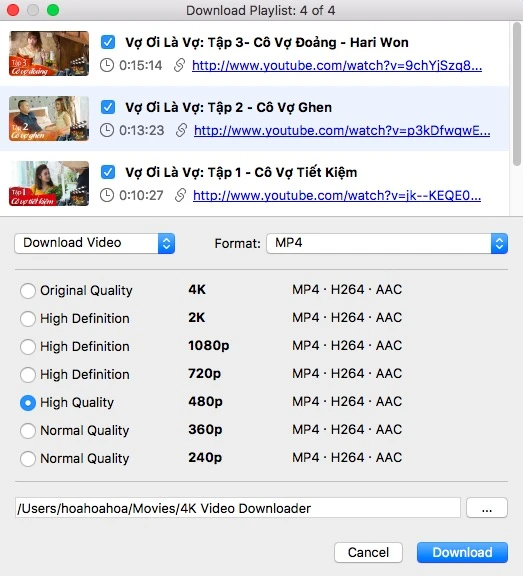
Task: Click the clock icon beside 0:15:14 duration
Action: [107, 65]
